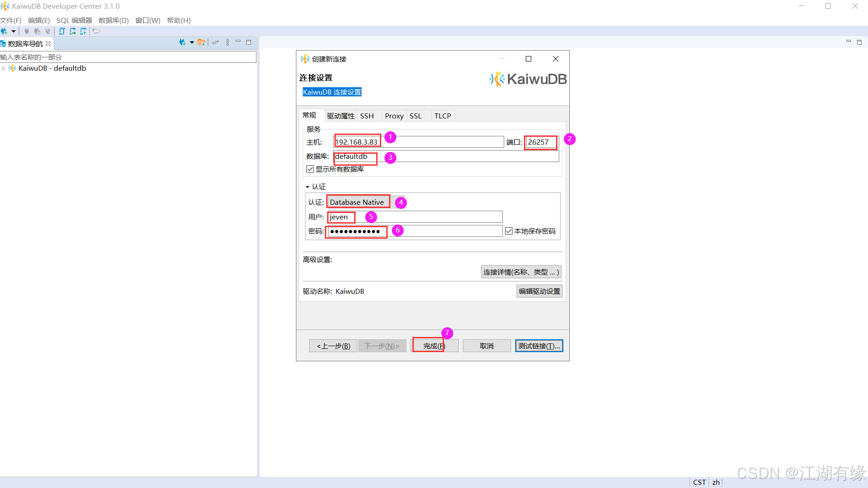Viewport: 868px width, 488px height.
Task: Open the 窗口(W) menu
Action: click(x=148, y=20)
